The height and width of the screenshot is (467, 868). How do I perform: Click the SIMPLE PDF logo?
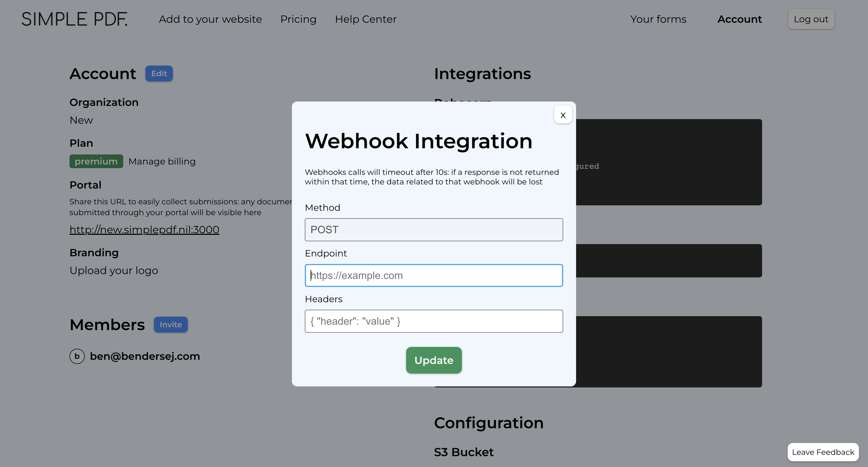click(x=75, y=19)
